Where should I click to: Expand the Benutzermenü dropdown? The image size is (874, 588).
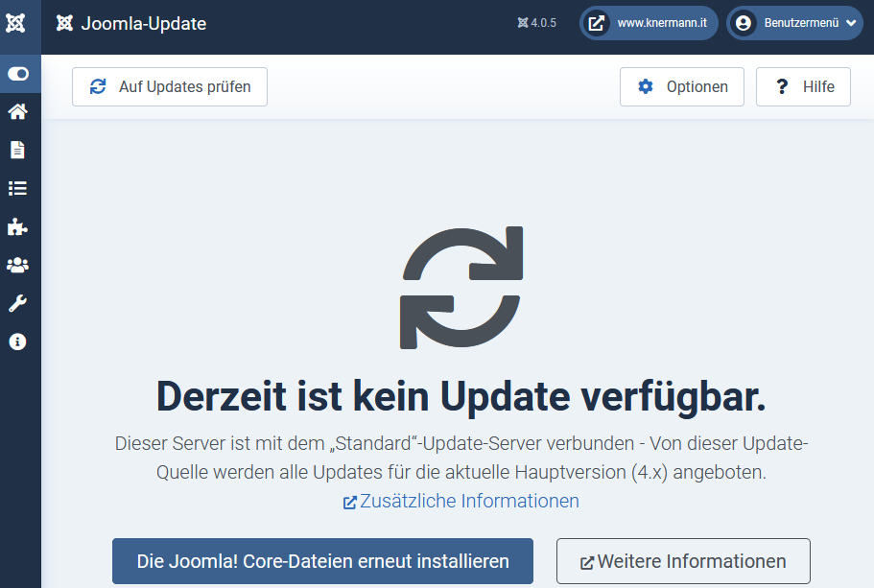794,23
